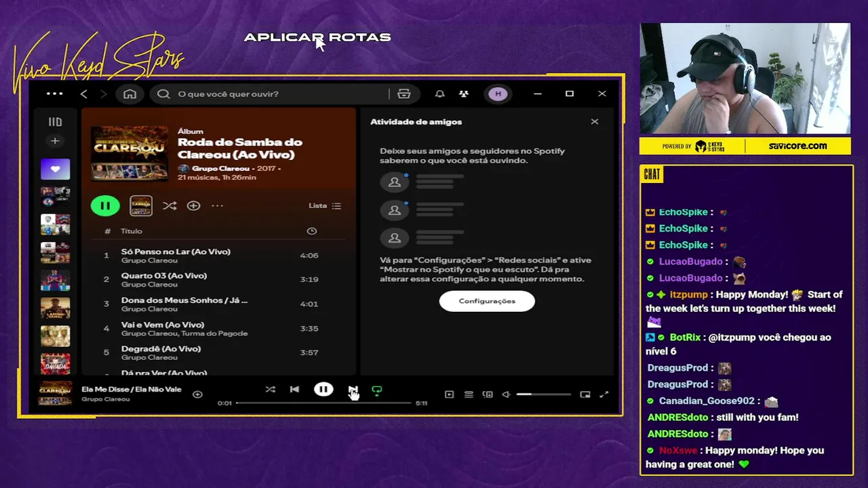
Task: Click 'itzpump' username in chat
Action: [688, 294]
